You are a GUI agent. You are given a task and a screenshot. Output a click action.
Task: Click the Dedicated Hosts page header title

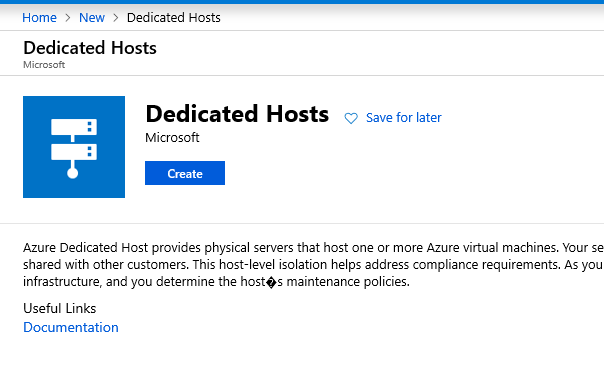click(x=90, y=48)
